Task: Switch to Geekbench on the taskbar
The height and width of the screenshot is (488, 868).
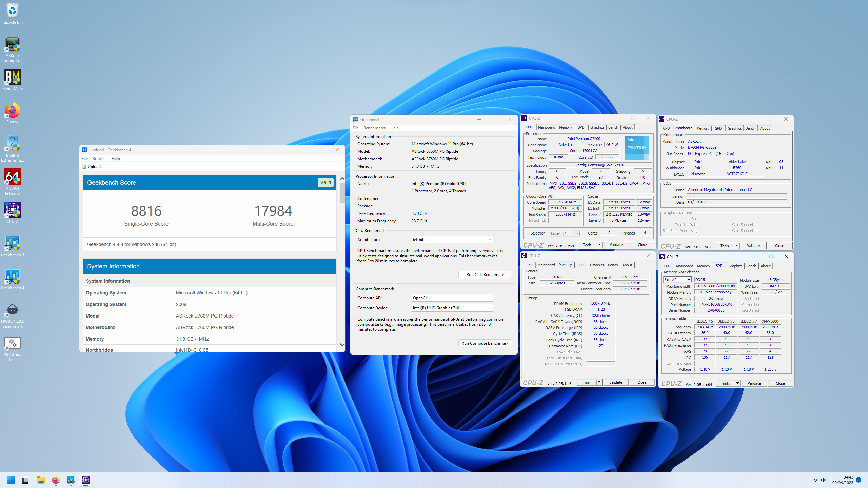Action: tap(71, 480)
